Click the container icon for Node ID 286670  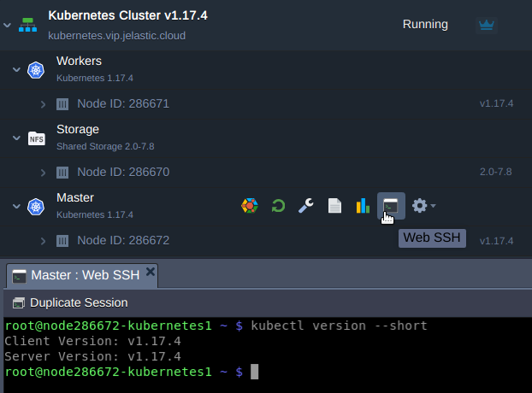[x=62, y=173]
